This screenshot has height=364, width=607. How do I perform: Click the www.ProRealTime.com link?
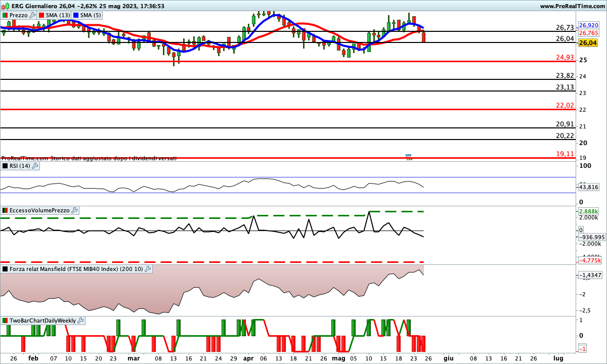pos(572,6)
